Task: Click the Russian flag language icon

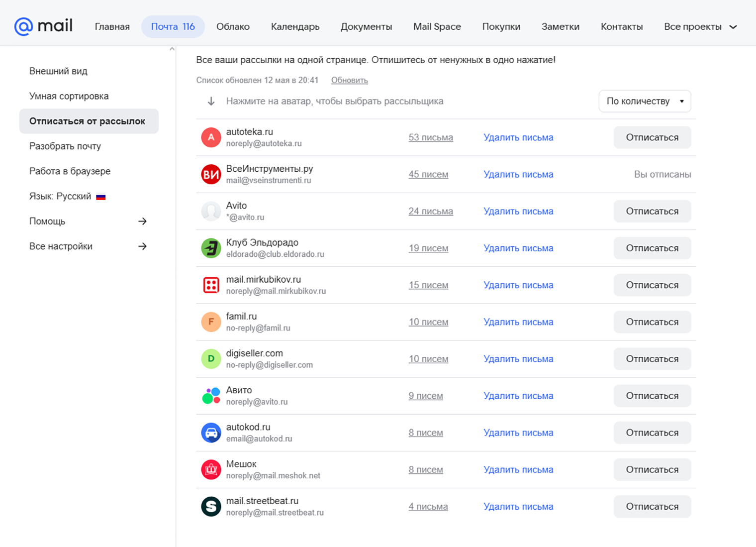Action: (x=101, y=197)
